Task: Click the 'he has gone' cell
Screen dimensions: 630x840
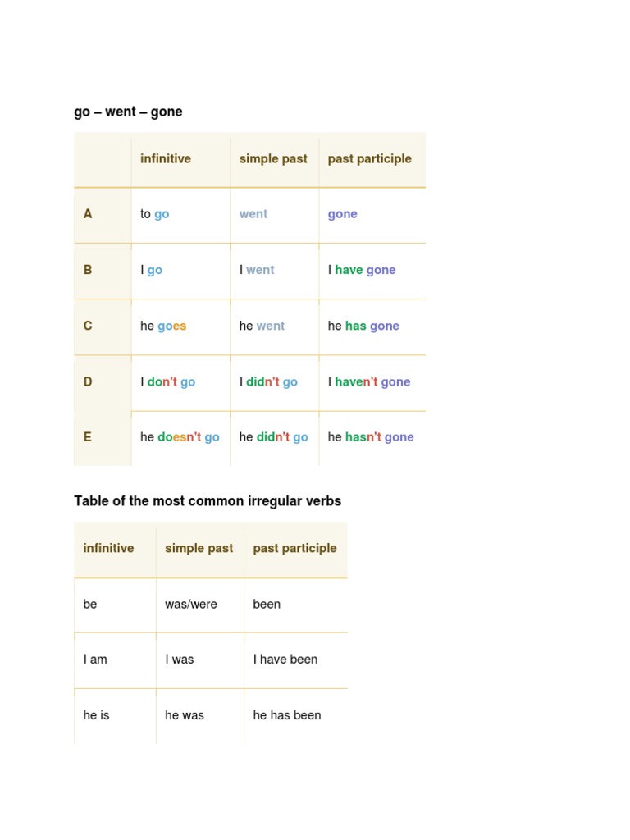Action: pos(363,326)
